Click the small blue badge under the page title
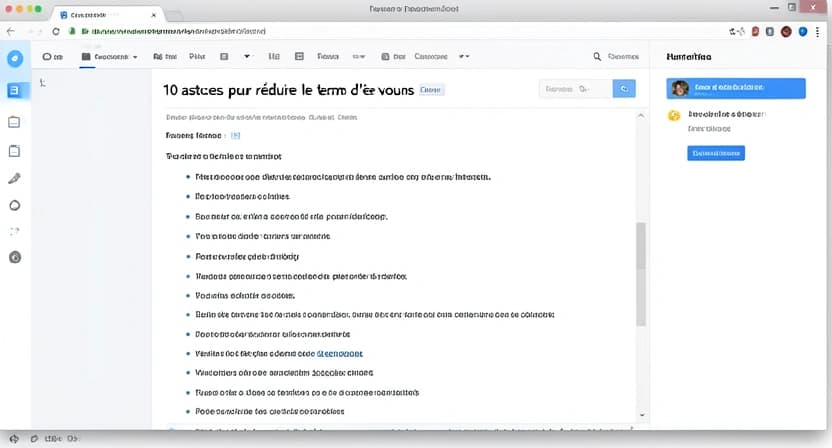832x448 pixels. tap(235, 135)
